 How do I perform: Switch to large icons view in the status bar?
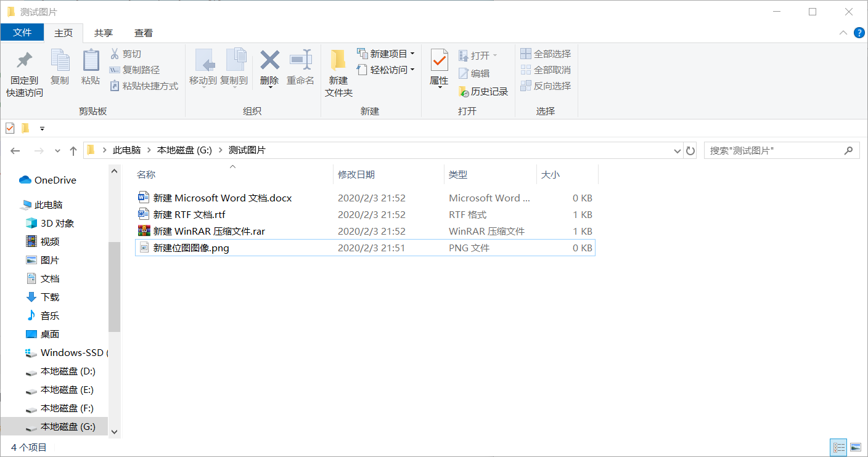855,447
